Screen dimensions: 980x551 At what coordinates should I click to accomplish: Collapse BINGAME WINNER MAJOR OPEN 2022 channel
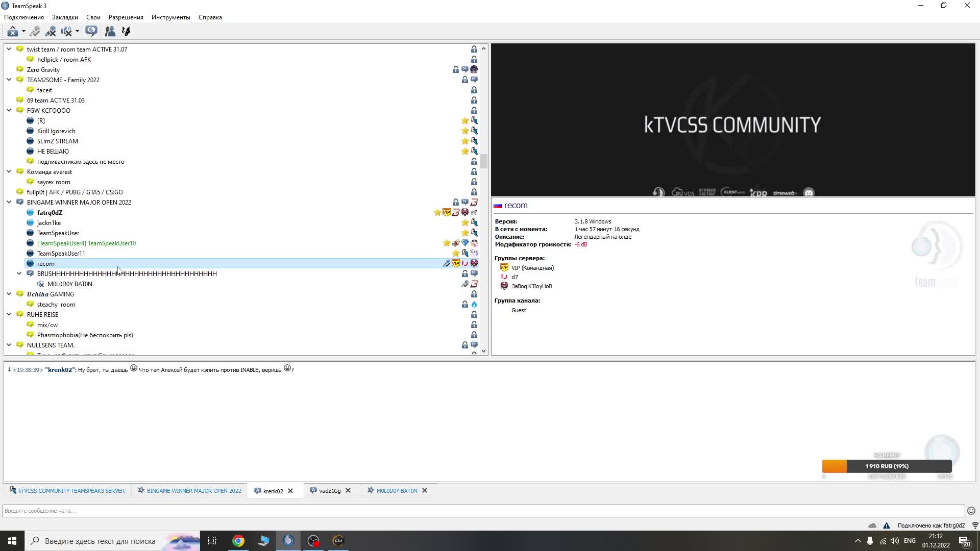(x=9, y=203)
